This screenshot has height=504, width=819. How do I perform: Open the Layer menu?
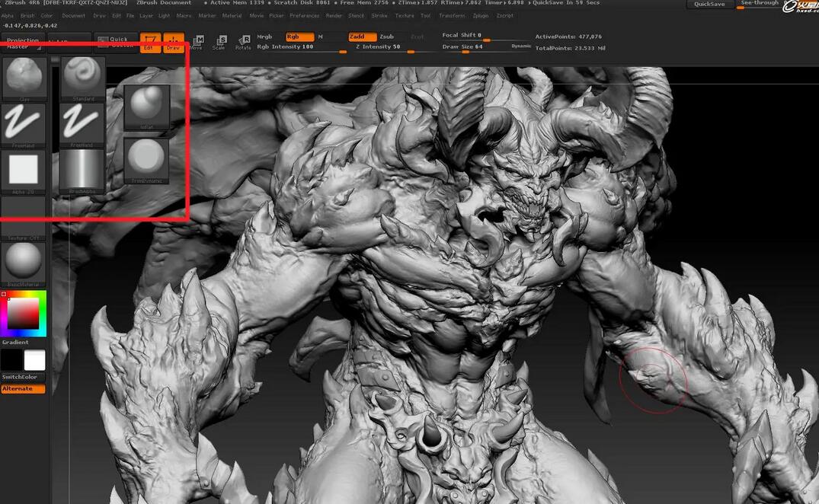(146, 16)
